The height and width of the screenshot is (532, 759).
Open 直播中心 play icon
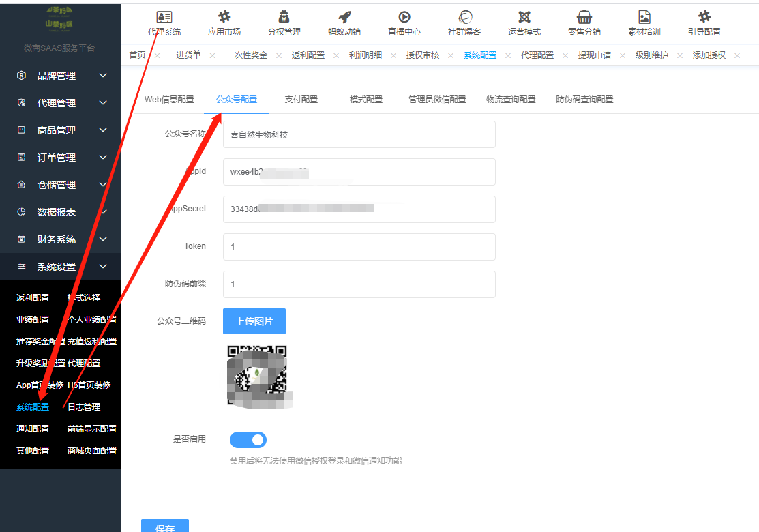(x=404, y=18)
